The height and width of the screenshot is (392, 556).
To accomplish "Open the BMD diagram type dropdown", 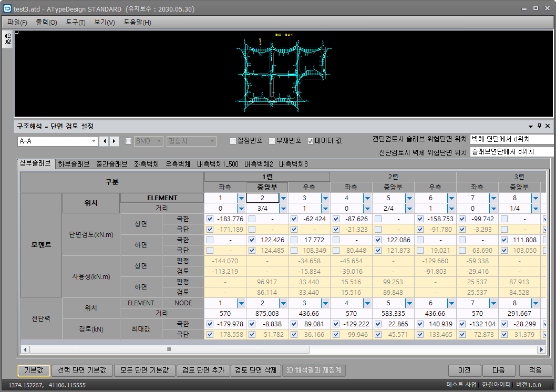I will point(159,141).
